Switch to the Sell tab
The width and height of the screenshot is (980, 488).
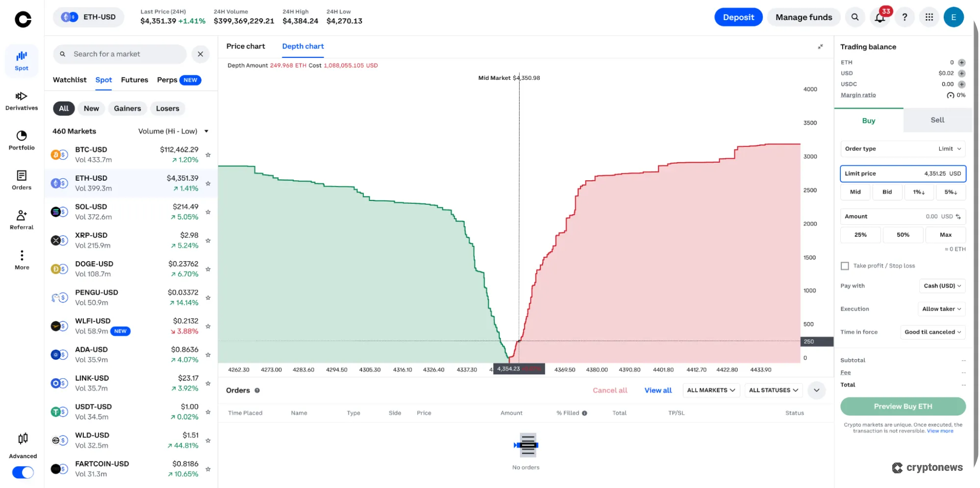click(x=936, y=120)
